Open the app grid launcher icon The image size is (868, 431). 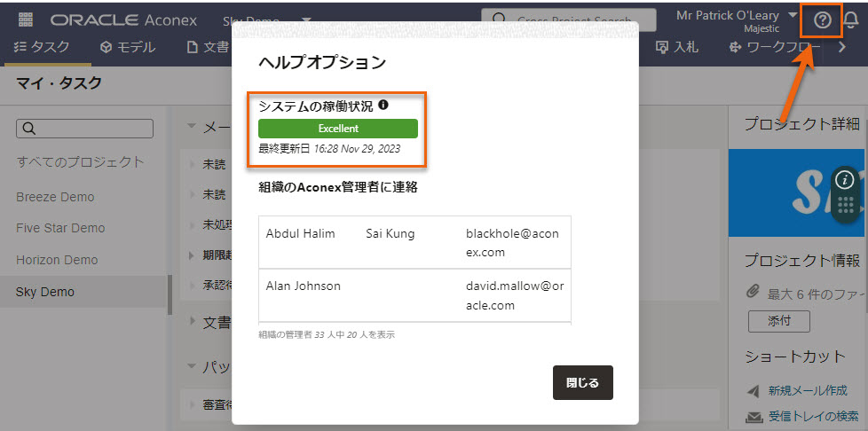click(x=26, y=20)
